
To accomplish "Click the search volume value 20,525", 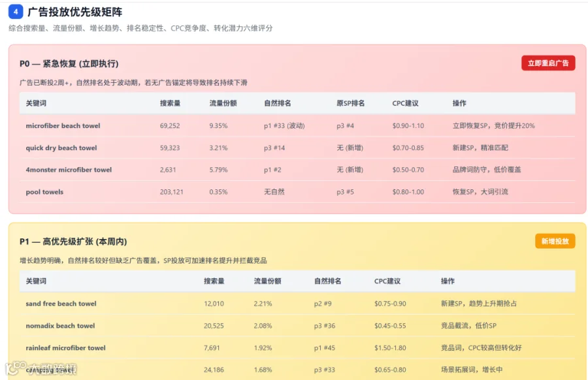I will (x=214, y=326).
